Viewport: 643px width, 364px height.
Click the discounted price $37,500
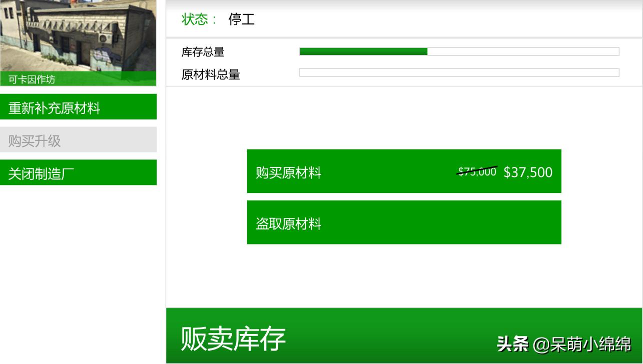[527, 172]
